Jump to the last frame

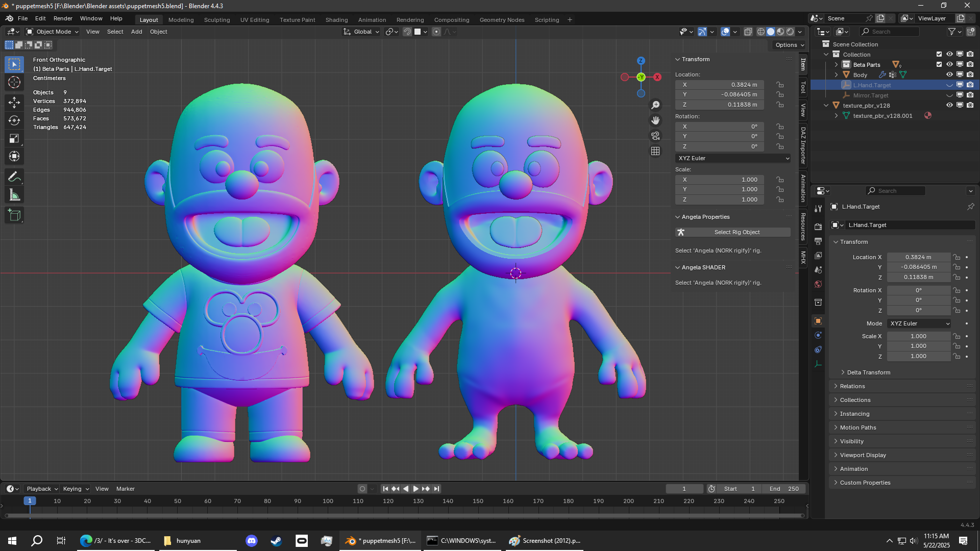coord(436,489)
